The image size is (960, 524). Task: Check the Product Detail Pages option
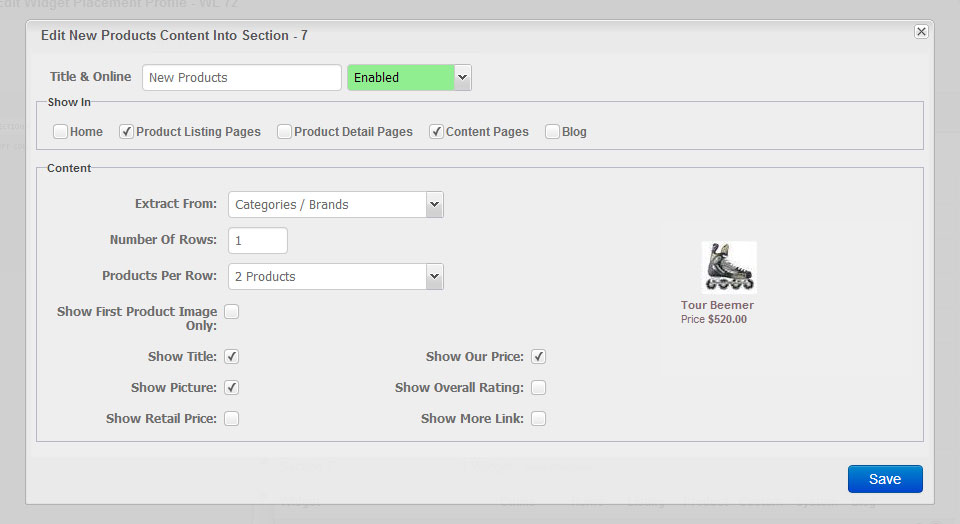point(284,132)
